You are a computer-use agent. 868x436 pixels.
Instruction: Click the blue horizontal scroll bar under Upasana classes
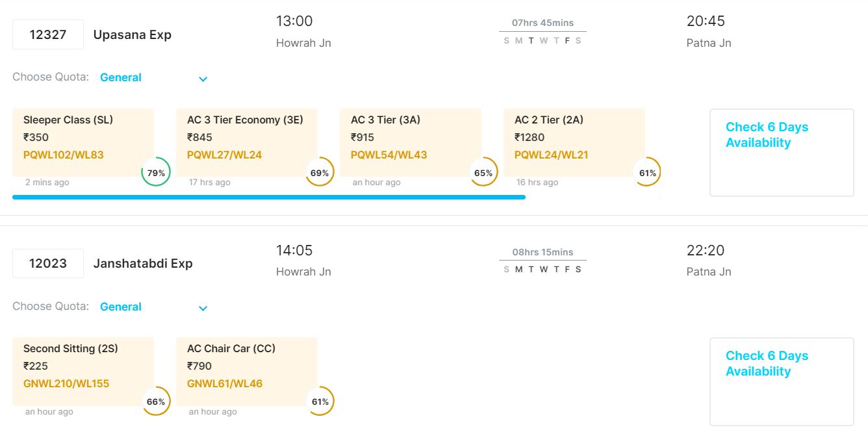[x=268, y=197]
